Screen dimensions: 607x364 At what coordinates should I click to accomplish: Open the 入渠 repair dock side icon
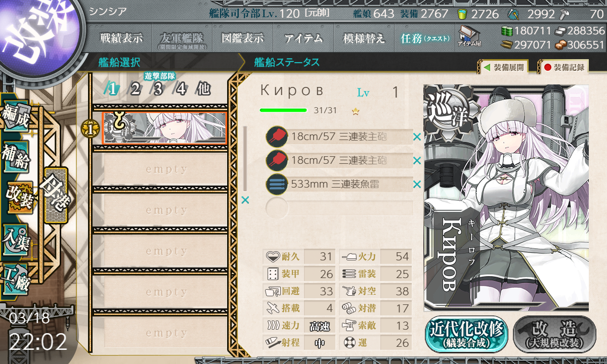pyautogui.click(x=16, y=239)
